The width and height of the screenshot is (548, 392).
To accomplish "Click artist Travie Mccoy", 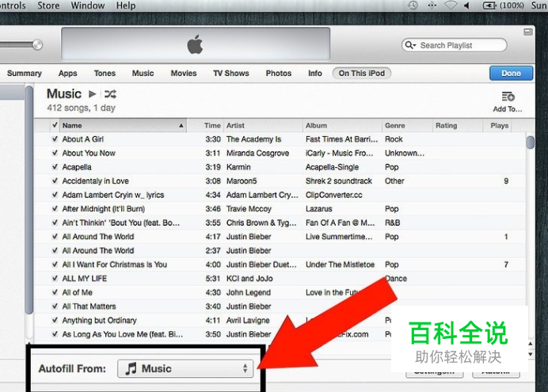I will click(x=249, y=208).
